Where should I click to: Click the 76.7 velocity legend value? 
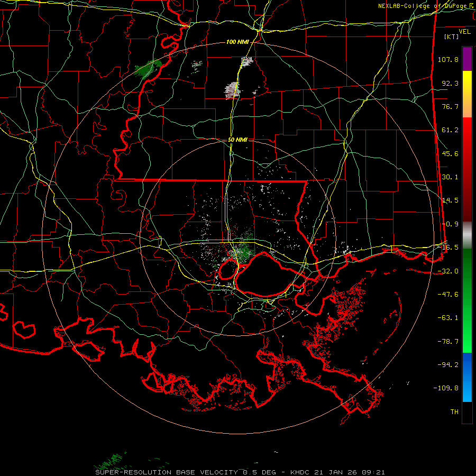point(450,106)
